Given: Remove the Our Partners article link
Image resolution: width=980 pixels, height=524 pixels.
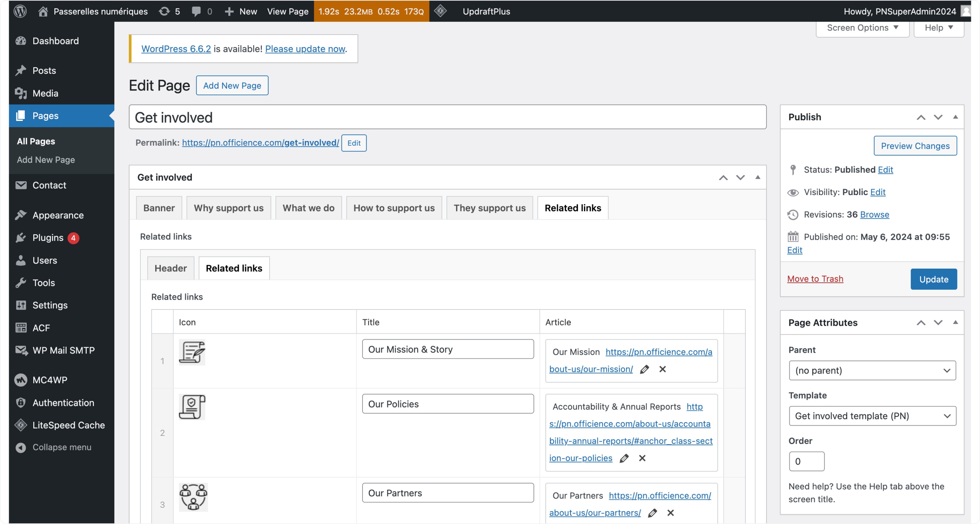Looking at the screenshot, I should click(x=671, y=513).
